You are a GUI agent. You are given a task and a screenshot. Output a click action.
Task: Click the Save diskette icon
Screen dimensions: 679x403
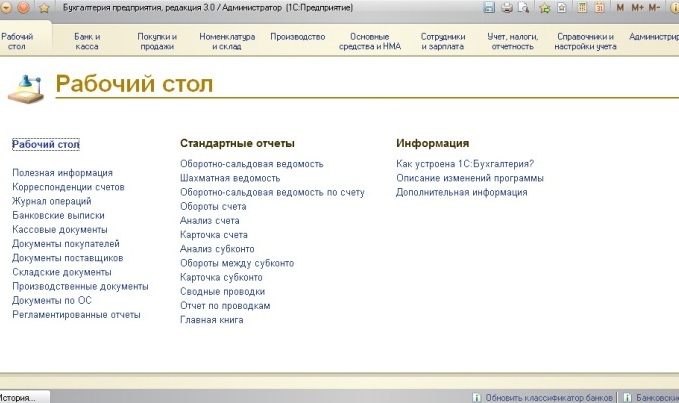tap(489, 7)
